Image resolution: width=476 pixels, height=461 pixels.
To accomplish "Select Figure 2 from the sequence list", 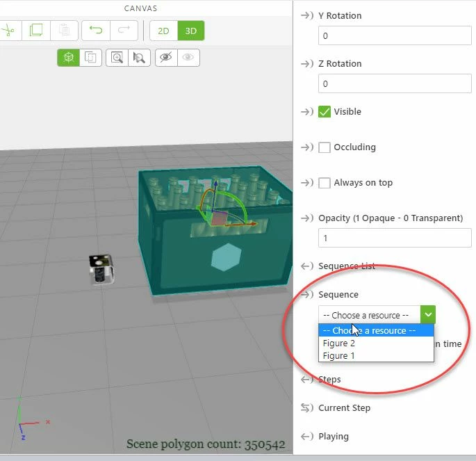I will pos(376,343).
